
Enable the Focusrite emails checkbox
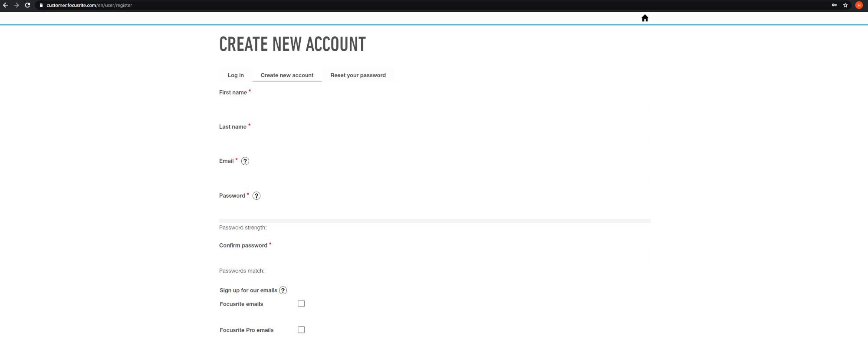click(301, 304)
